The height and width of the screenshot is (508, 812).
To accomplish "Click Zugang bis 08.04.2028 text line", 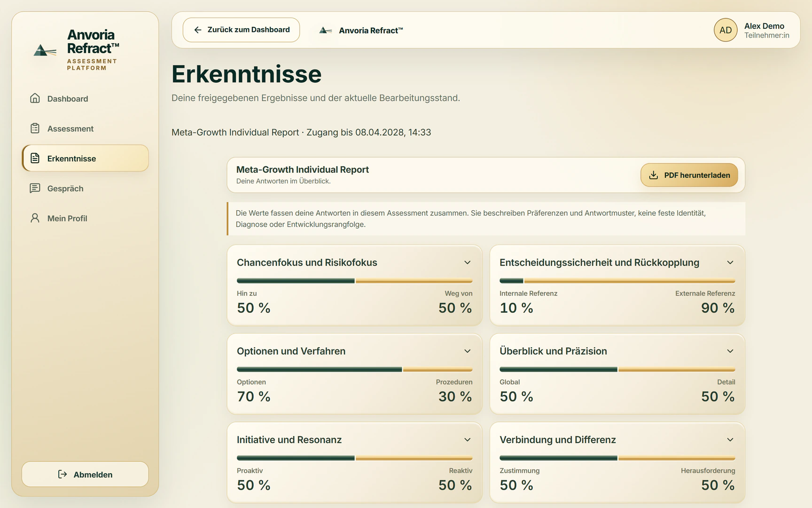I will pos(369,132).
